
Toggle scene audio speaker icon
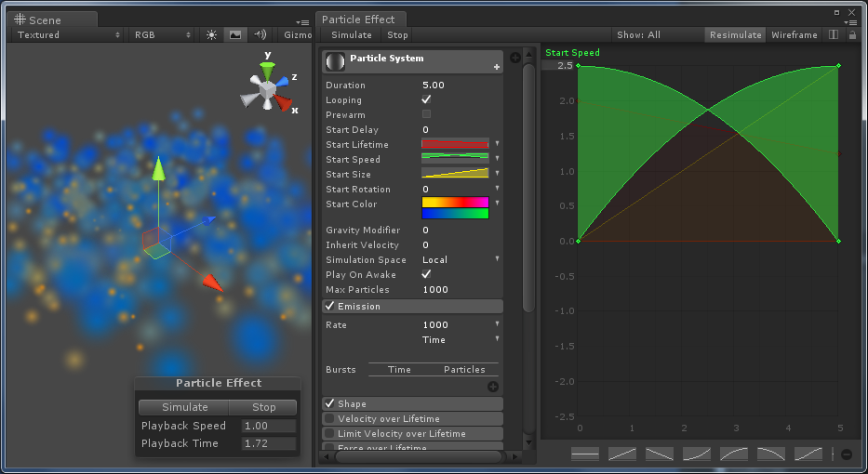pos(260,34)
